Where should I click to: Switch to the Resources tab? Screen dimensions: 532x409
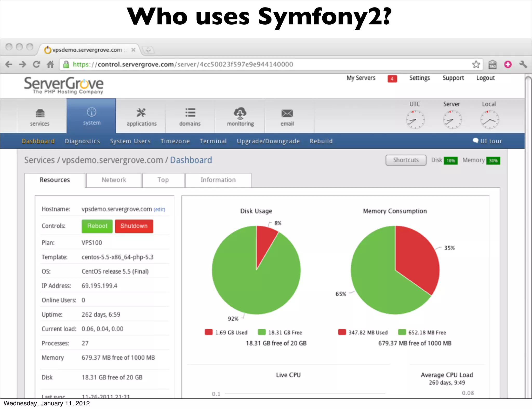[55, 180]
